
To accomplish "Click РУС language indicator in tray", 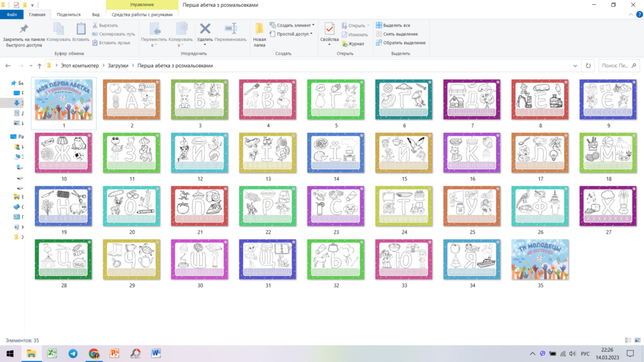I will click(585, 353).
